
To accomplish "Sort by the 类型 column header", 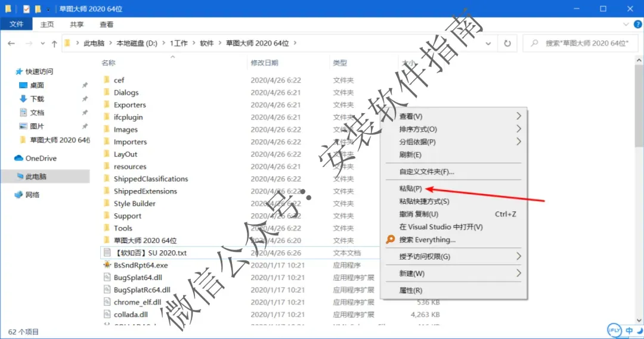I will pyautogui.click(x=340, y=63).
